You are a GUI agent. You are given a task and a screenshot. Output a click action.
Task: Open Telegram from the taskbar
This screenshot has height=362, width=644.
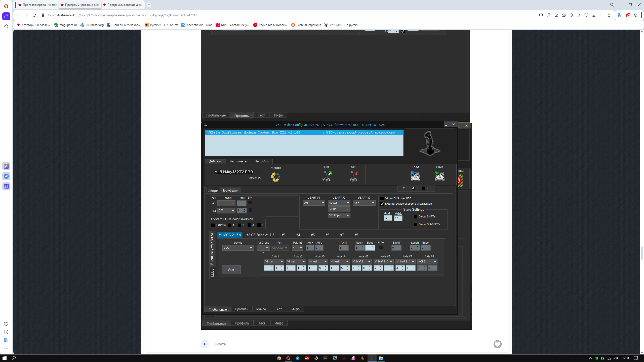(x=298, y=358)
